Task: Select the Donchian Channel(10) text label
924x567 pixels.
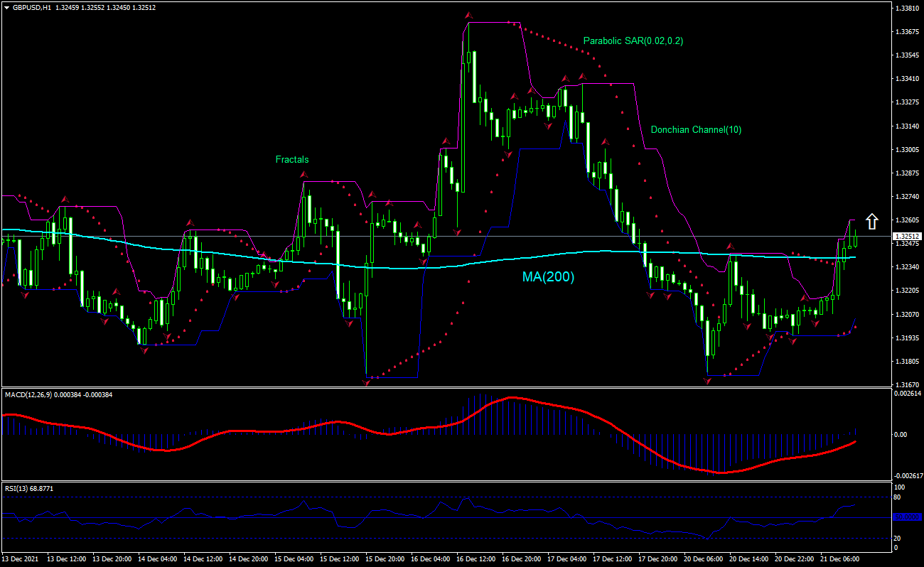Action: pos(696,130)
